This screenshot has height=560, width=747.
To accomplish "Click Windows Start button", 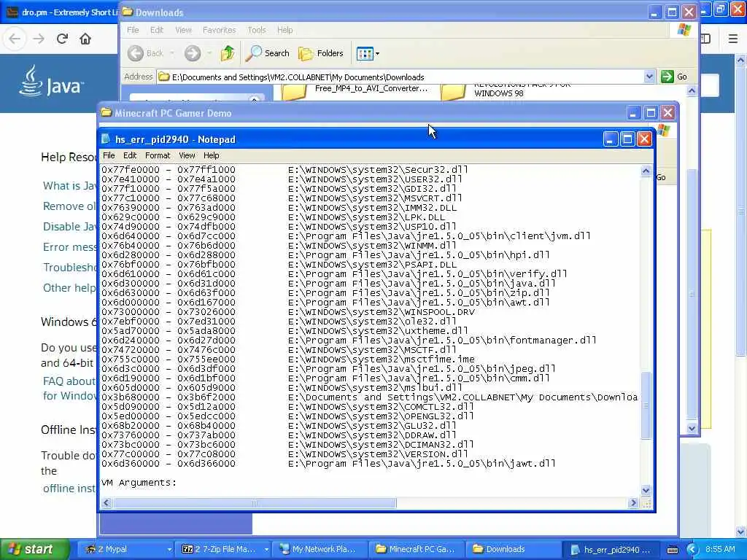I will [x=34, y=549].
